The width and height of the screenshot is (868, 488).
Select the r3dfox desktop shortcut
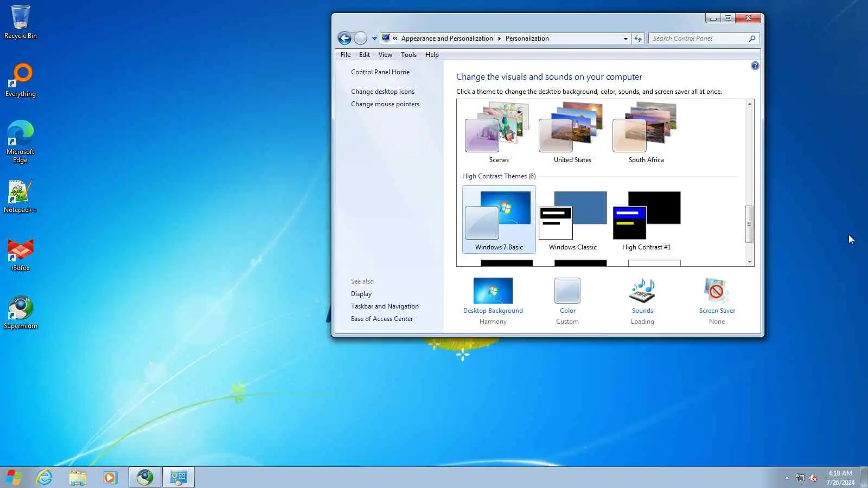pos(21,254)
